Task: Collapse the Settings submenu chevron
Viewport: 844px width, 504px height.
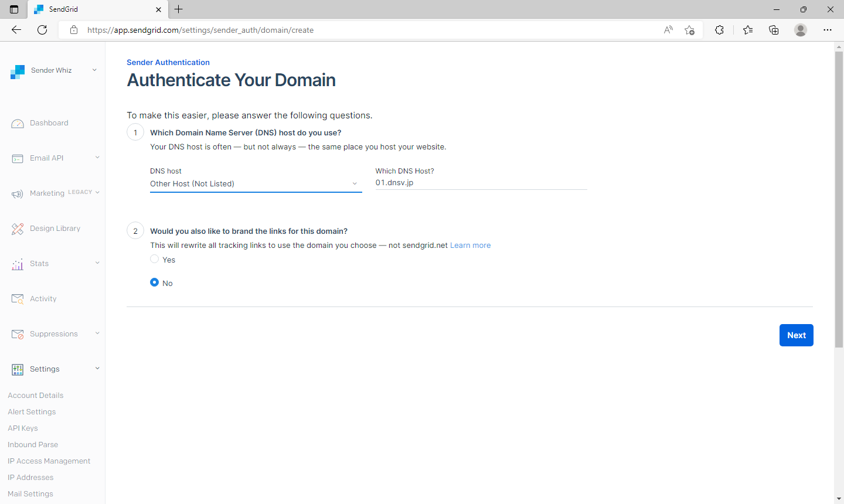Action: click(97, 368)
